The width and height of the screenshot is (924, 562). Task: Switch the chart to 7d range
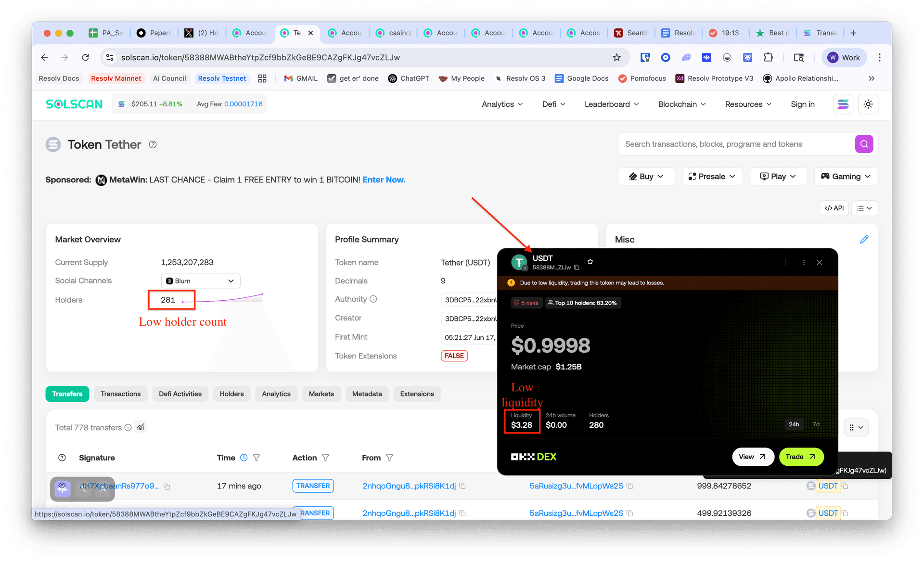pos(816,424)
